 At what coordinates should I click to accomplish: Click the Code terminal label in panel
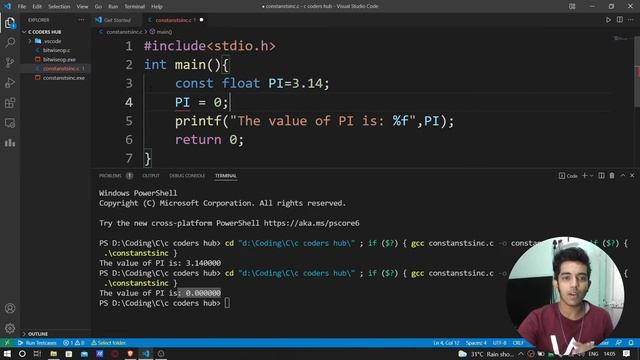pyautogui.click(x=568, y=176)
